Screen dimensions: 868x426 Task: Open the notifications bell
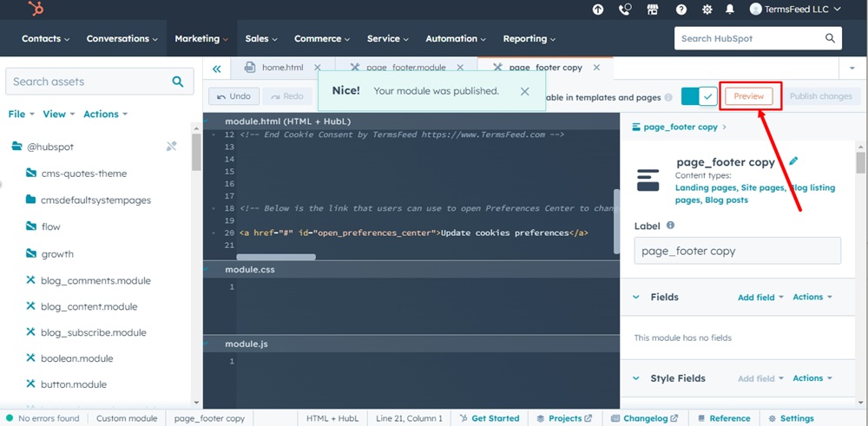[730, 10]
